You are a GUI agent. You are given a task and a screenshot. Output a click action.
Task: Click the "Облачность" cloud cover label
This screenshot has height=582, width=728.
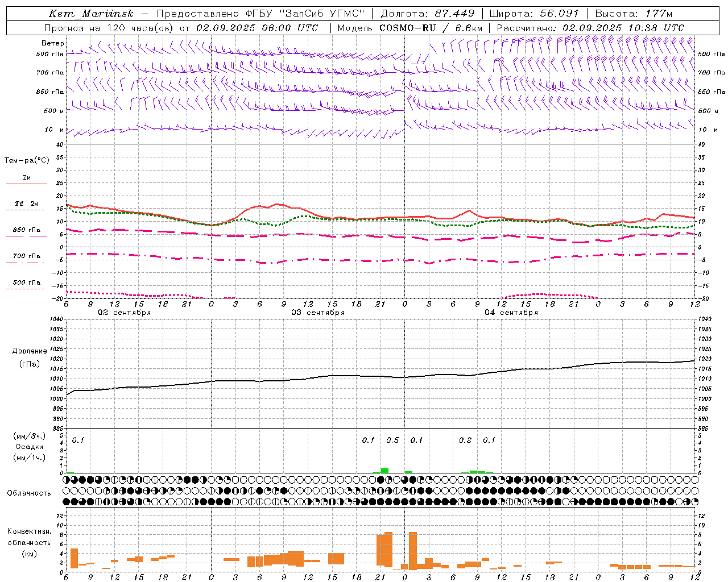29,493
